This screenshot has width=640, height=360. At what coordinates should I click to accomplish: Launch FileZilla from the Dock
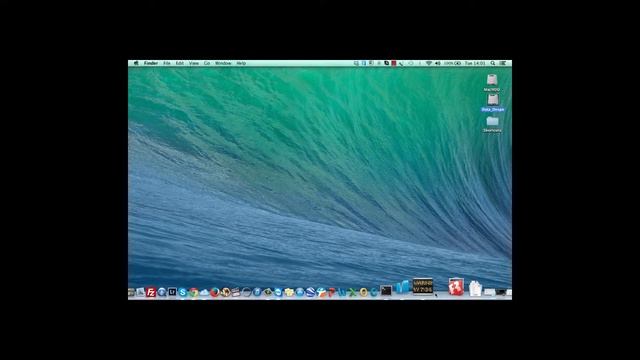coord(151,292)
